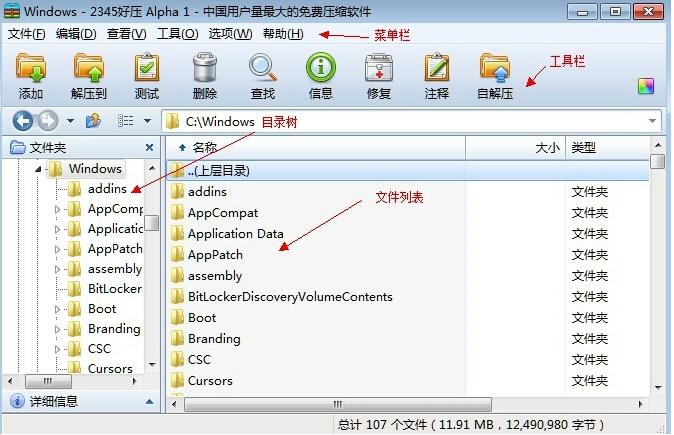Expand the AppComp tree node
Screen dimensions: 674x435
click(57, 209)
